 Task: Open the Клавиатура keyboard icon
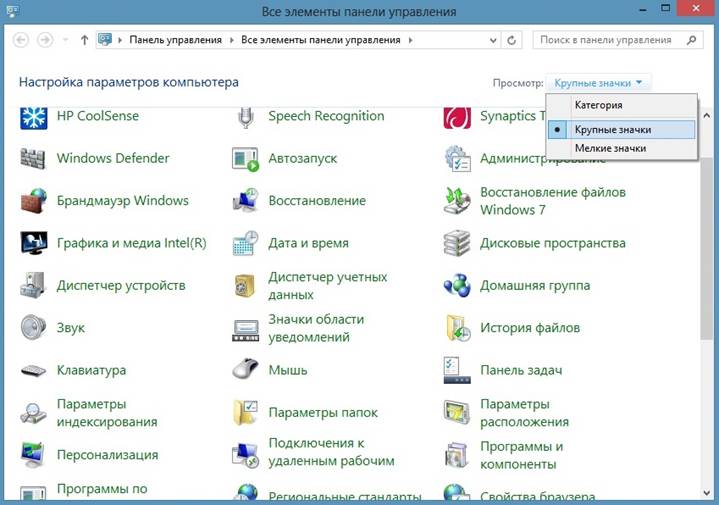[33, 370]
